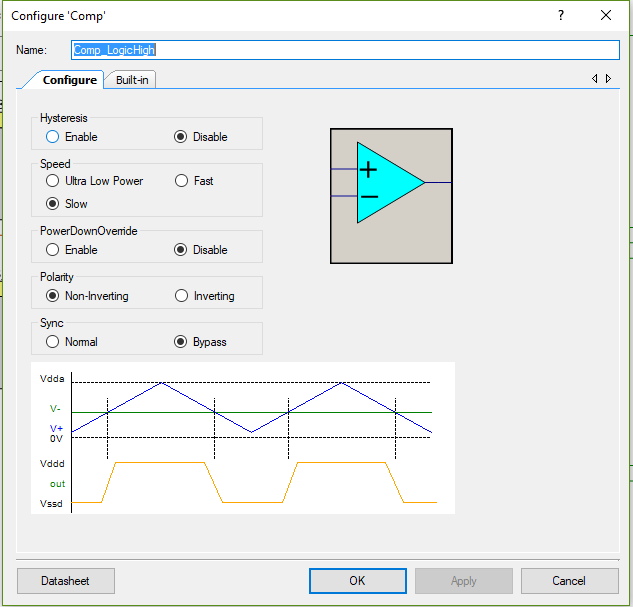Select Inverting polarity
Image resolution: width=633 pixels, height=607 pixels.
181,296
